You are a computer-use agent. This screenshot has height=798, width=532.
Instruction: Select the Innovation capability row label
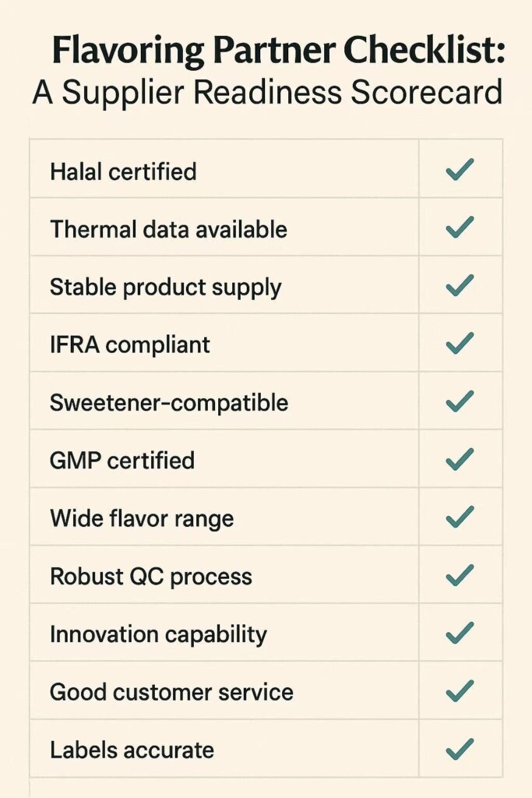[x=158, y=634]
